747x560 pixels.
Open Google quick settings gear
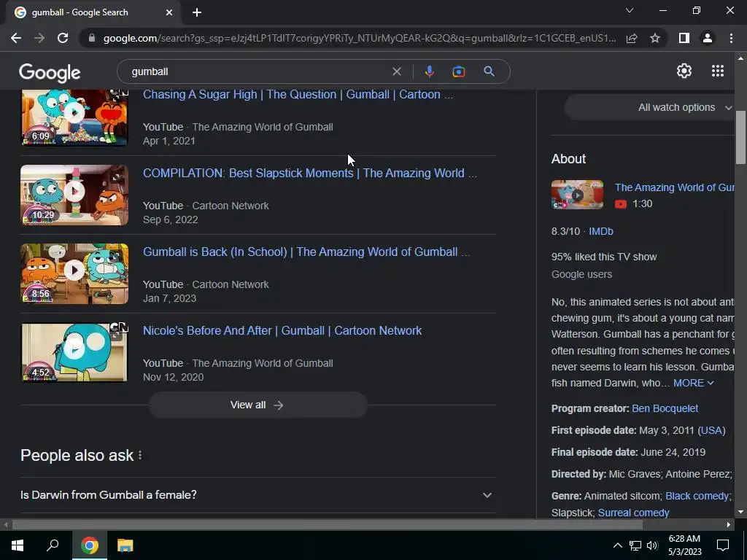684,71
